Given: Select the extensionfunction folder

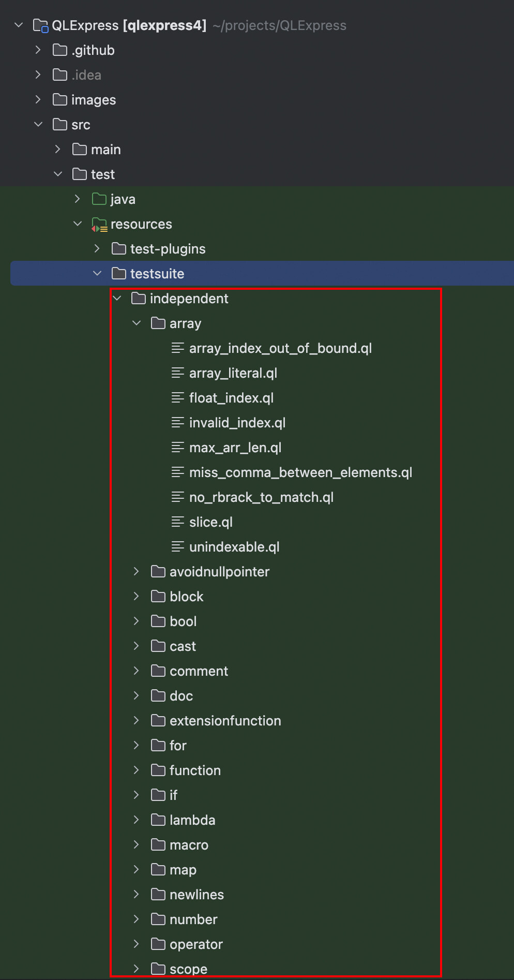Looking at the screenshot, I should pos(225,721).
